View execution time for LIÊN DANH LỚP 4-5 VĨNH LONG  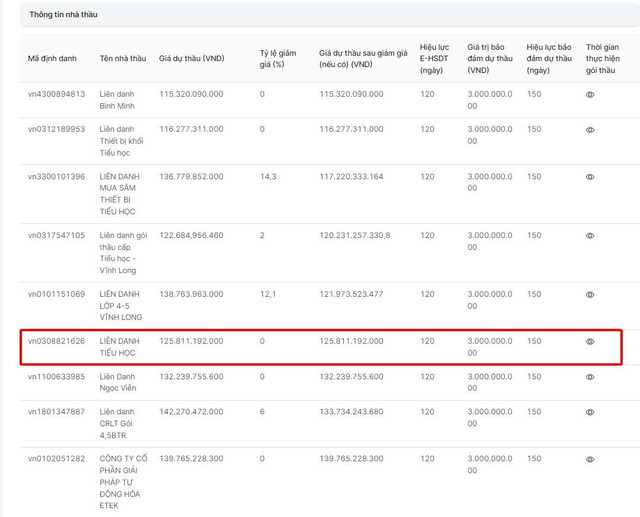[x=590, y=295]
